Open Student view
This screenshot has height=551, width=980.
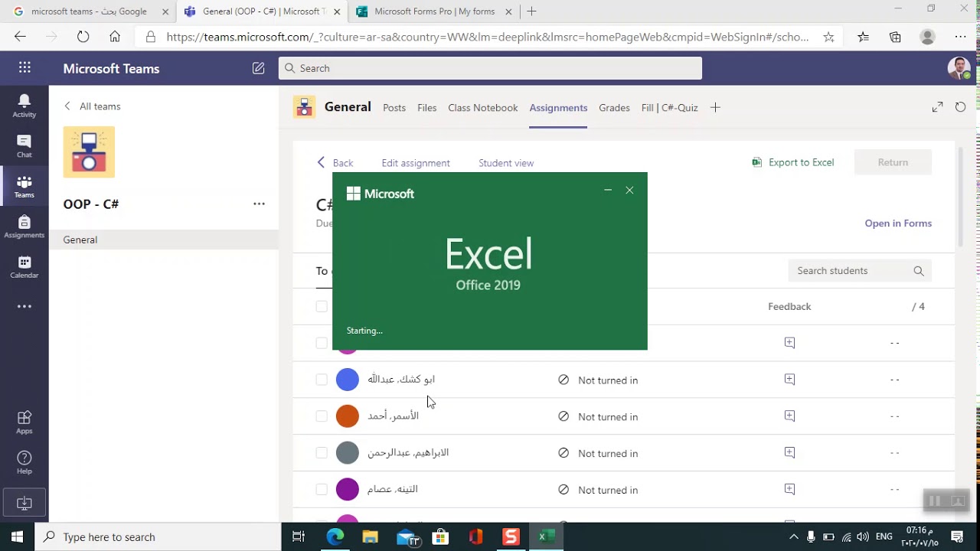click(506, 163)
